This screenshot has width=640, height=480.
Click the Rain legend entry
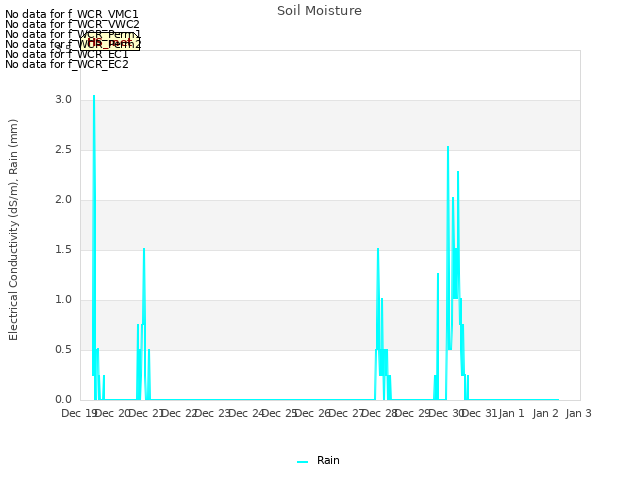(318, 460)
